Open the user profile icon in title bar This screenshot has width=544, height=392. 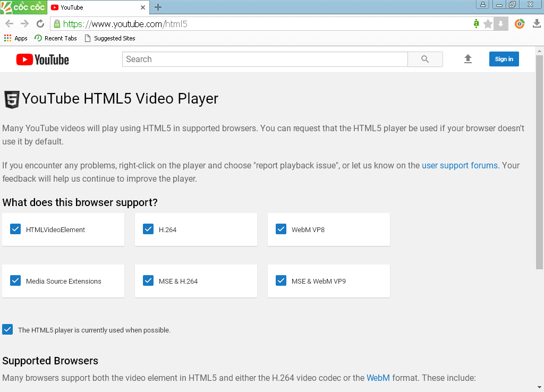[x=482, y=4]
